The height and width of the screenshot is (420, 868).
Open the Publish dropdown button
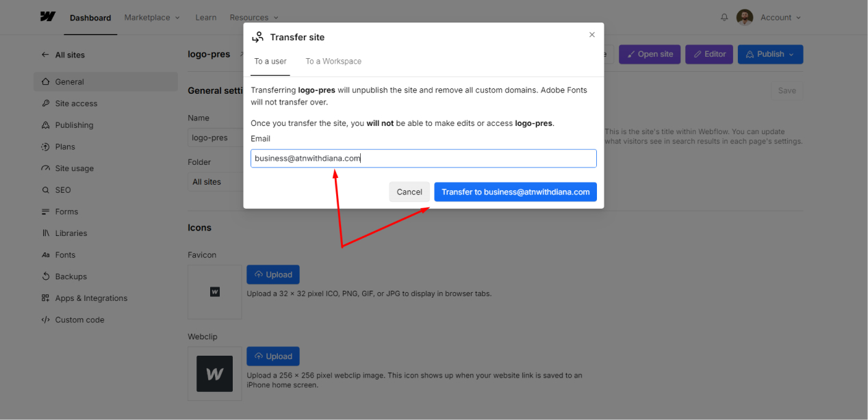tap(770, 54)
